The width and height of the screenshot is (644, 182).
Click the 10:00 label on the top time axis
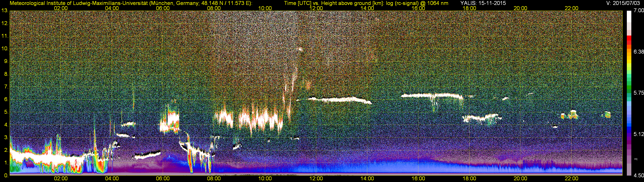pyautogui.click(x=265, y=8)
